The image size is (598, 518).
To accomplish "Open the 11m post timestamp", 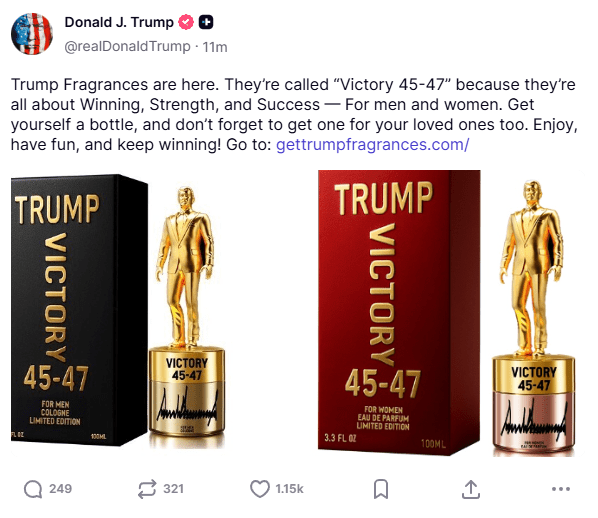I will 215,47.
